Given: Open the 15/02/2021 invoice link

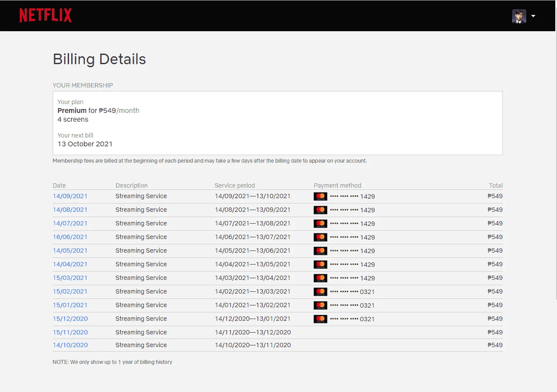Looking at the screenshot, I should pyautogui.click(x=70, y=291).
